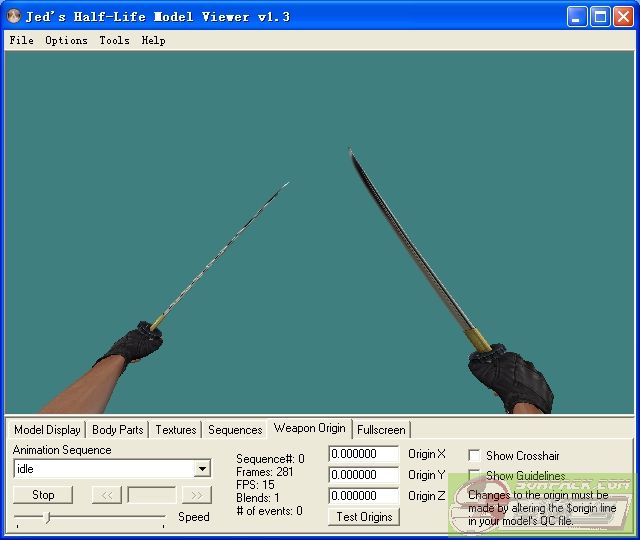
Task: Select the Sequences tab
Action: (x=235, y=430)
